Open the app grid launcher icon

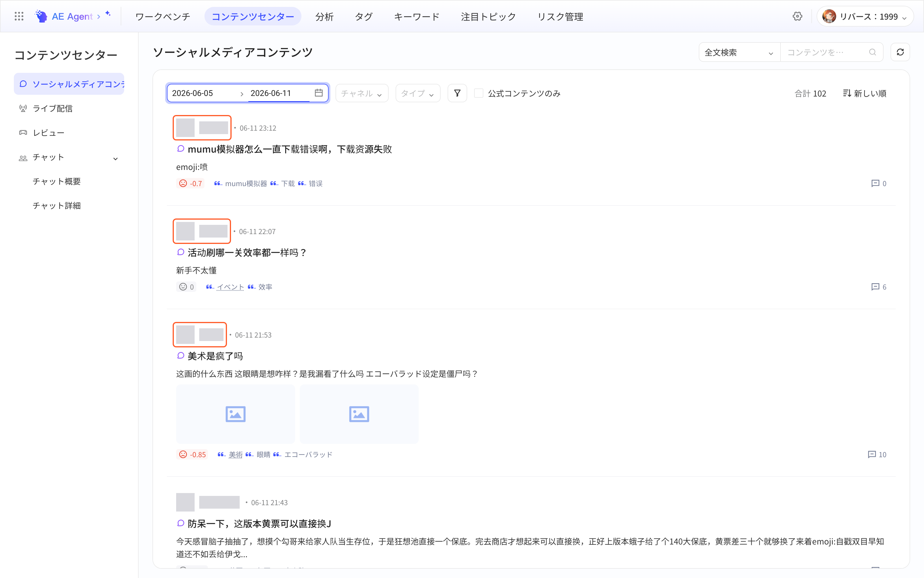pyautogui.click(x=19, y=16)
